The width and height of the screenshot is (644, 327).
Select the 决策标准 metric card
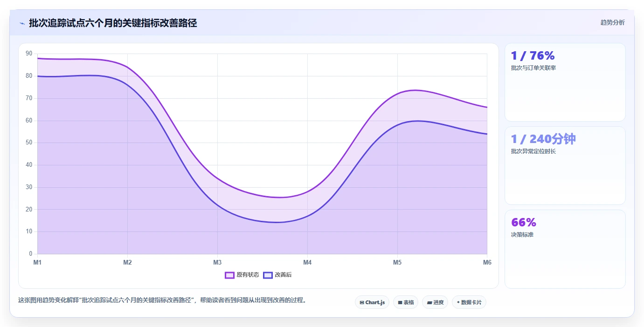point(565,249)
